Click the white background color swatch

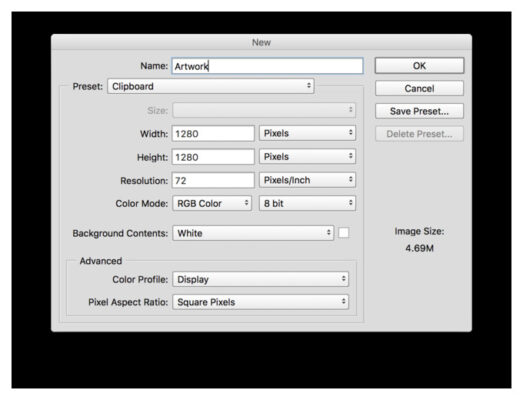point(344,233)
